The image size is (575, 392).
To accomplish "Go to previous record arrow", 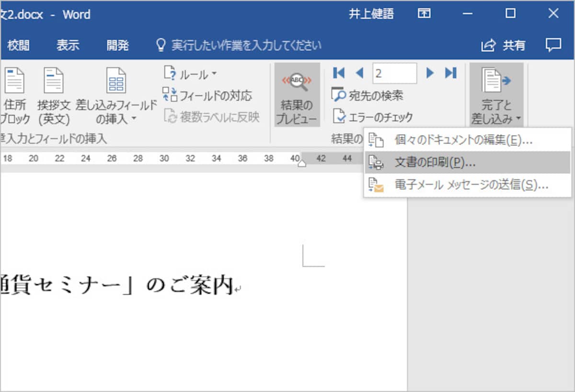I will tap(359, 73).
